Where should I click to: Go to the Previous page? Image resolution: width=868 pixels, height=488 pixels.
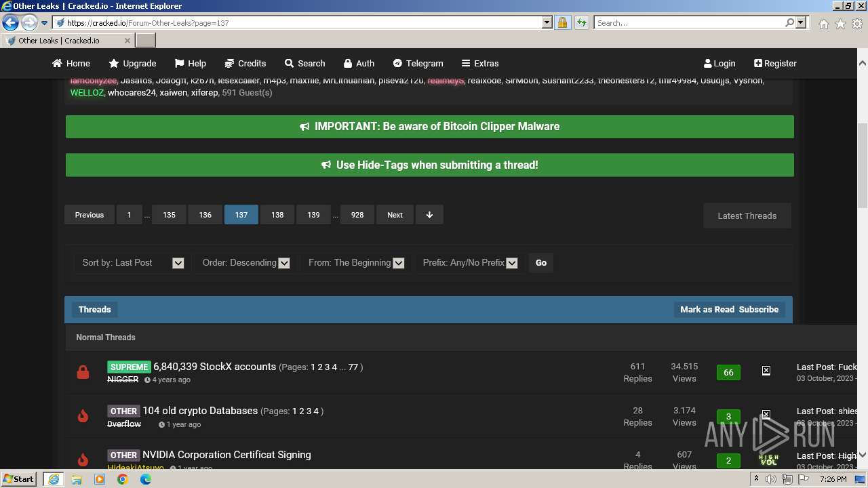(x=90, y=215)
